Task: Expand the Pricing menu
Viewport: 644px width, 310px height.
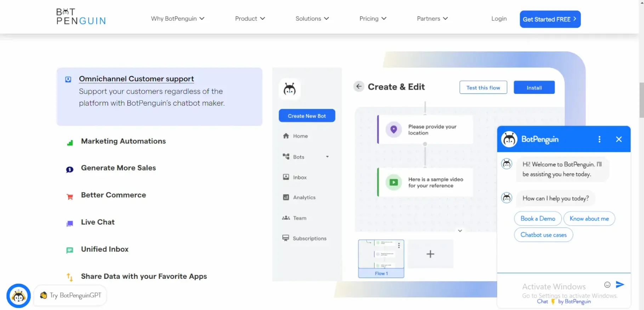Action: 372,18
